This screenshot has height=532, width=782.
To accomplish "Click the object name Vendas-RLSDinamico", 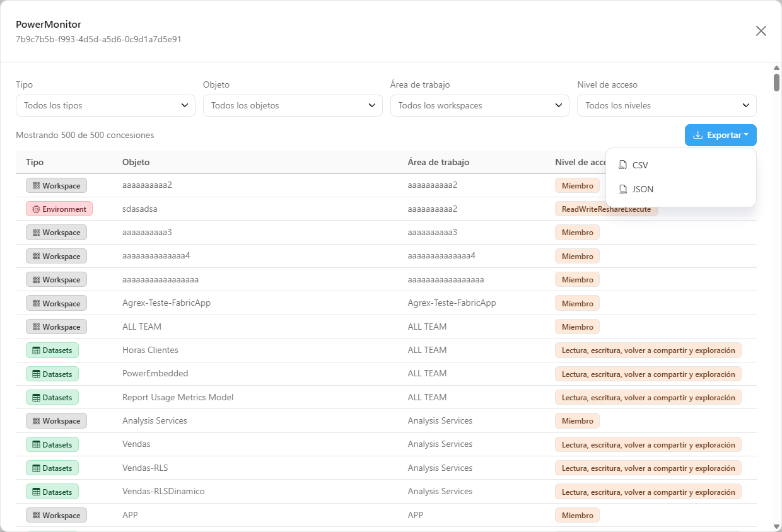I will [x=163, y=491].
